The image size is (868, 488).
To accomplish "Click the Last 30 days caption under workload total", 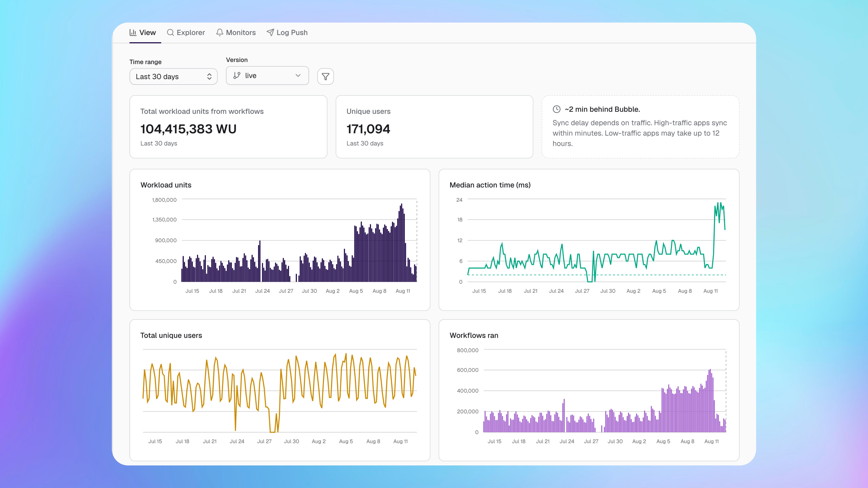I will pos(159,143).
